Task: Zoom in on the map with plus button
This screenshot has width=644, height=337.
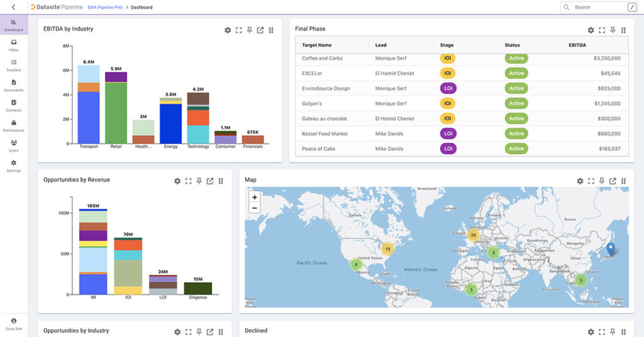Action: [x=255, y=197]
